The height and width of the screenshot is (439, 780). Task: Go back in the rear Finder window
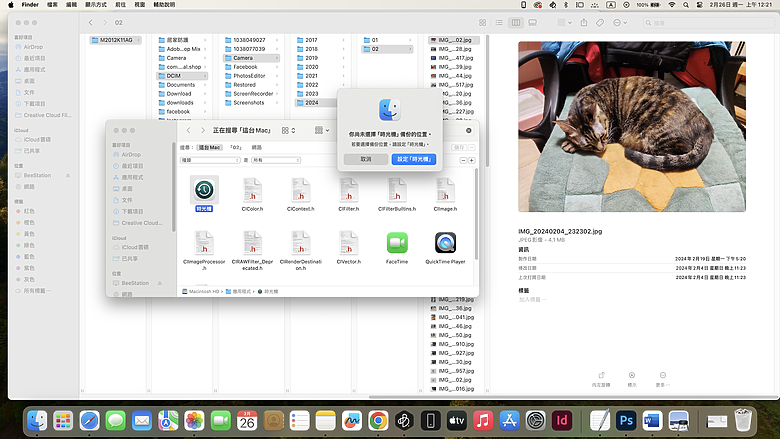click(91, 22)
